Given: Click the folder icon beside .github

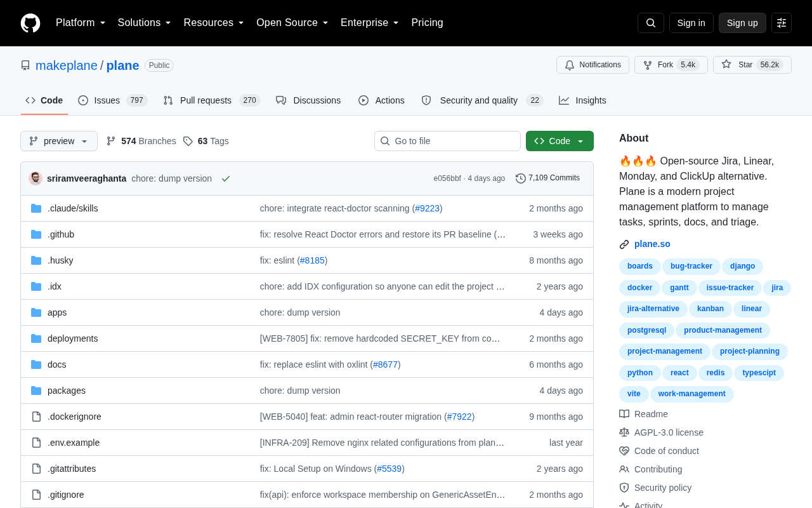Looking at the screenshot, I should (36, 234).
